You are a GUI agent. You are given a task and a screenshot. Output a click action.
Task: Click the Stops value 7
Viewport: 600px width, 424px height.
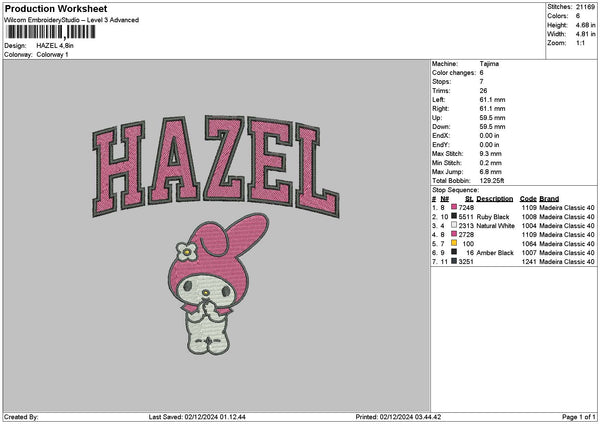(481, 82)
